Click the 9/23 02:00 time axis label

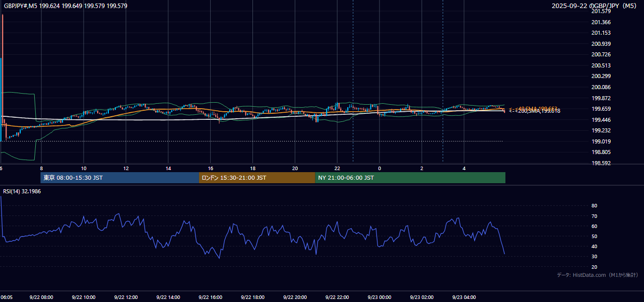coord(422,297)
